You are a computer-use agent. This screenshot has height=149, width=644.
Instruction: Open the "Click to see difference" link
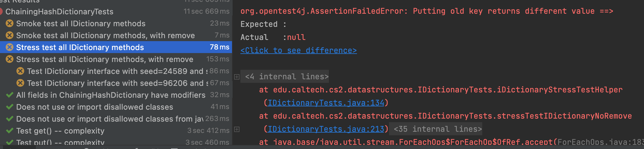[x=298, y=50]
